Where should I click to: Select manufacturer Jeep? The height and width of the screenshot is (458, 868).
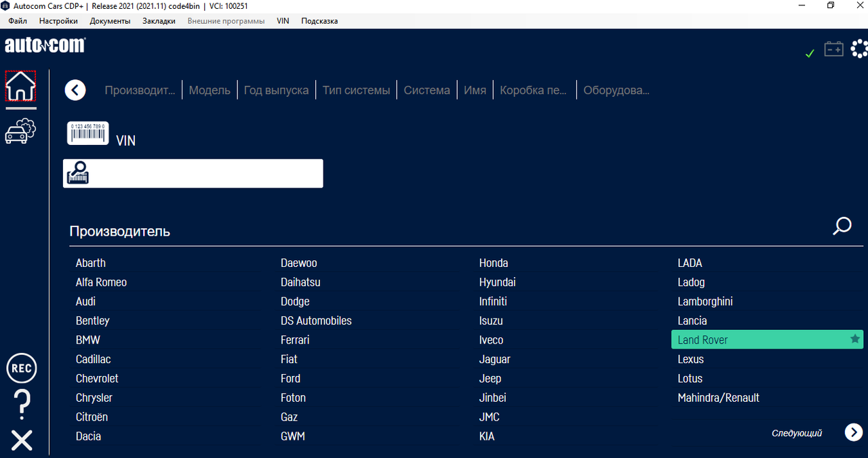pos(490,378)
